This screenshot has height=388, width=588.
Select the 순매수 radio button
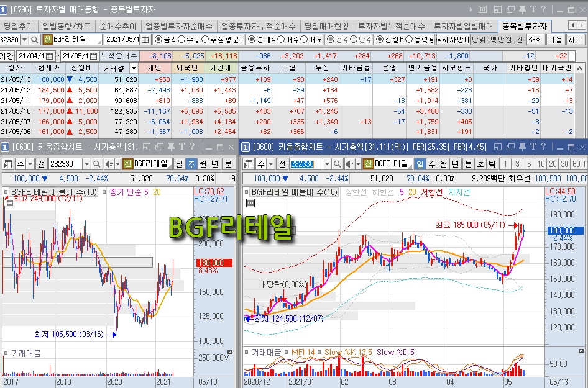click(x=252, y=39)
